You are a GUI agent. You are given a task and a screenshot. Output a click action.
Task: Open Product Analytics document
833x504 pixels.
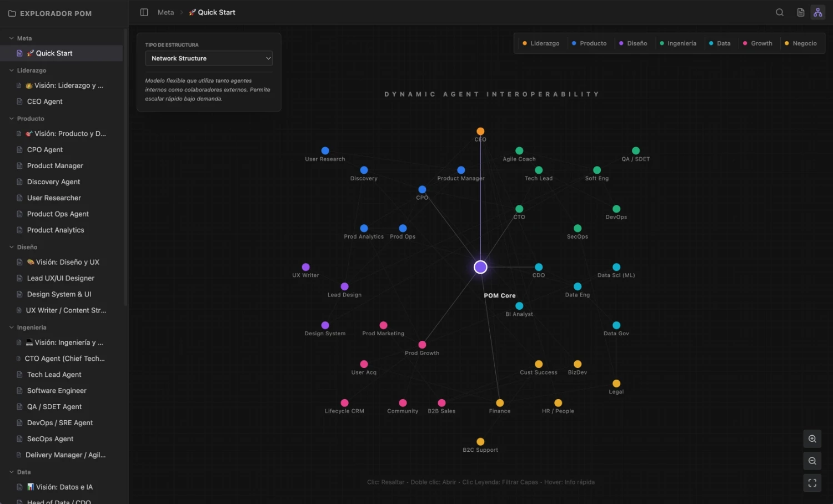(61, 230)
